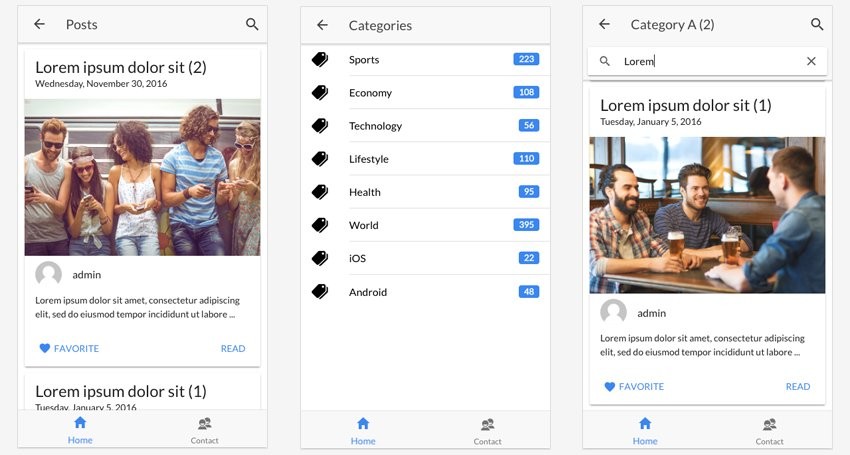
Task: Open the photo of men drinking beer
Action: point(707,215)
